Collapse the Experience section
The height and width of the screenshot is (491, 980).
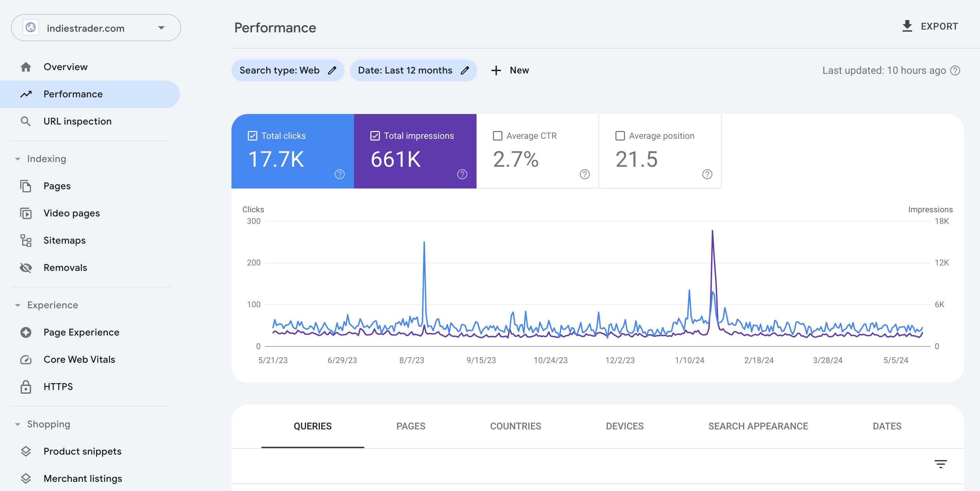pyautogui.click(x=17, y=306)
